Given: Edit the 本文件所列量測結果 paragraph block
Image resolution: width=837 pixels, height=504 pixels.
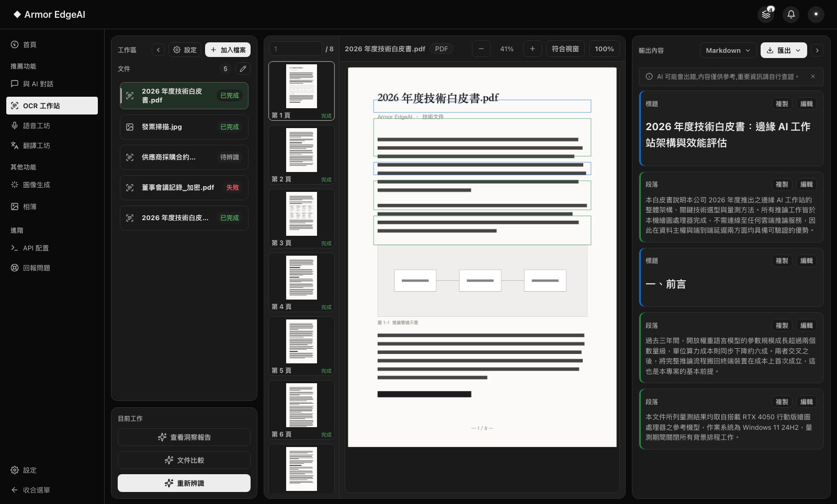Looking at the screenshot, I should [806, 402].
